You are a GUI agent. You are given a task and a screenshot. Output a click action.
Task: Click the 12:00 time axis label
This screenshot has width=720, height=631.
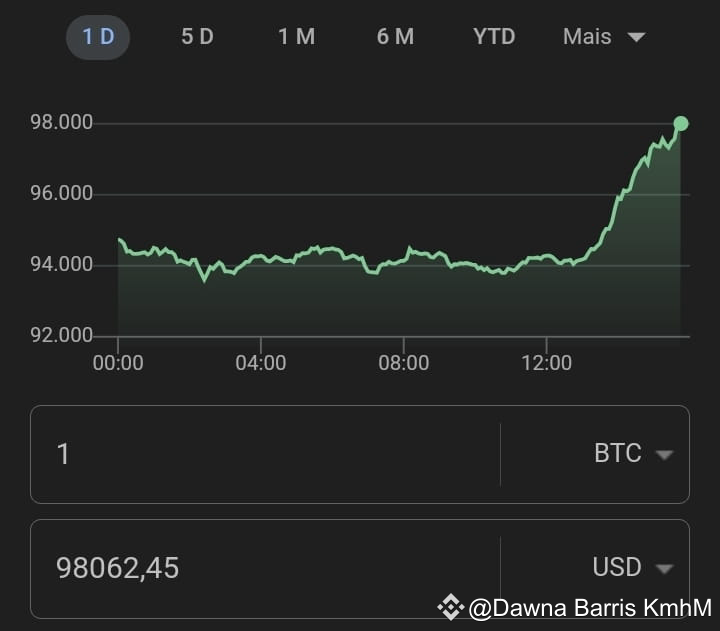coord(546,363)
